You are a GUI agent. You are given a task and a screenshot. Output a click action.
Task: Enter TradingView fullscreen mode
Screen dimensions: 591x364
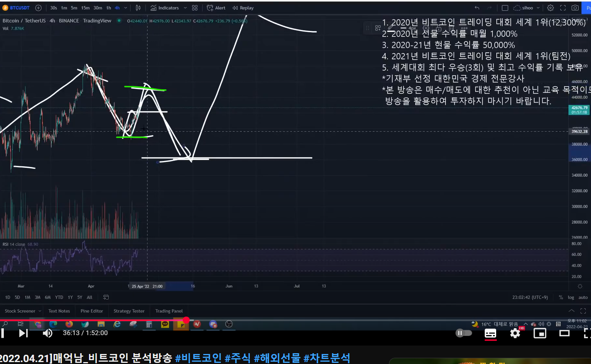(563, 8)
